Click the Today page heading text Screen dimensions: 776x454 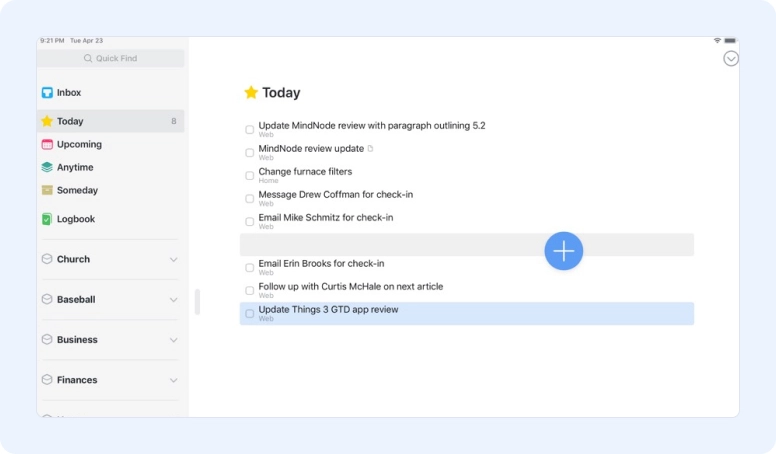pyautogui.click(x=281, y=93)
